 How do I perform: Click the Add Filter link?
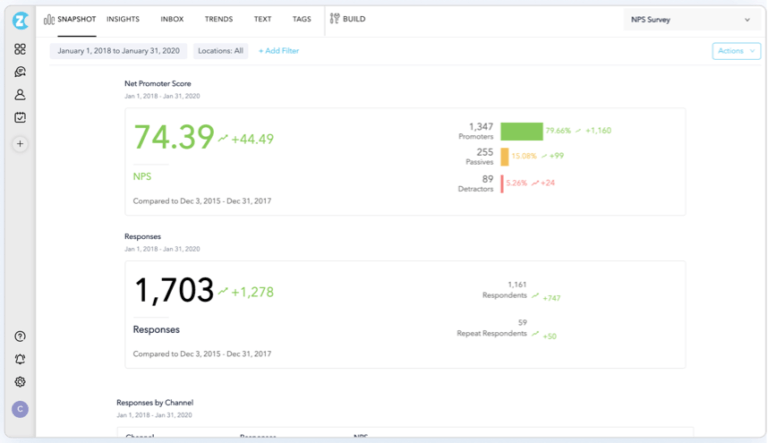pos(279,51)
